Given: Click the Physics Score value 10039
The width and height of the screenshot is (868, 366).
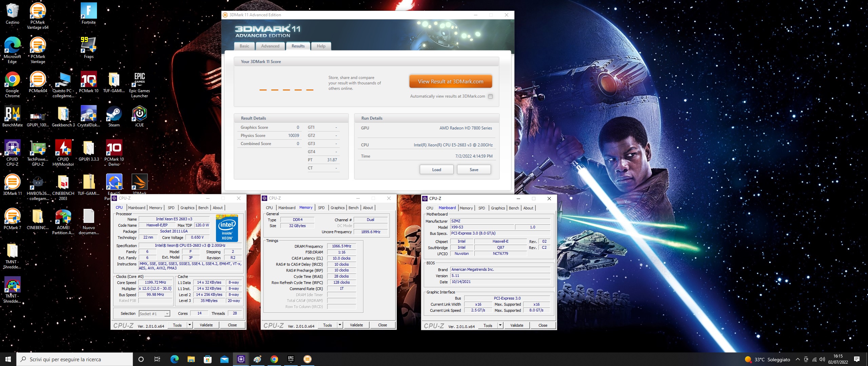Looking at the screenshot, I should click(294, 136).
